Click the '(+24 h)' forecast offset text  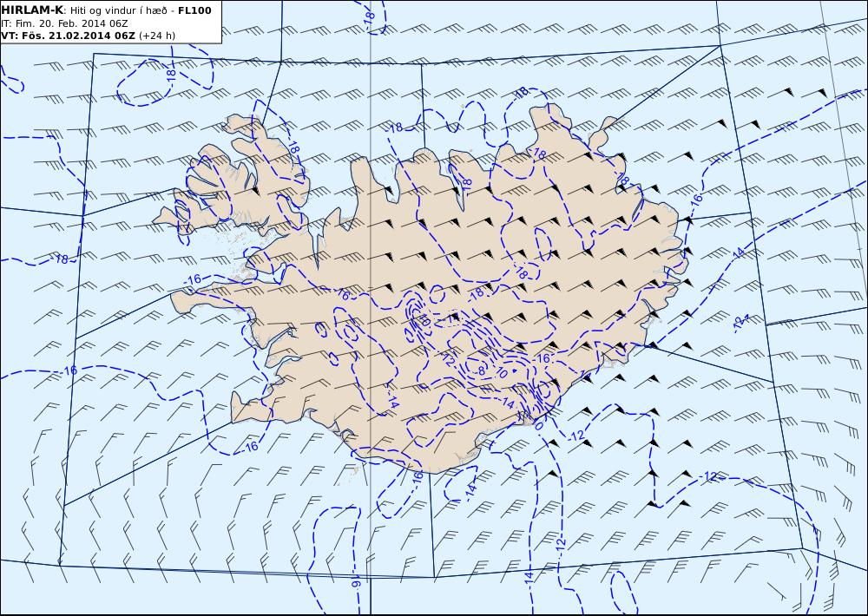click(x=156, y=36)
